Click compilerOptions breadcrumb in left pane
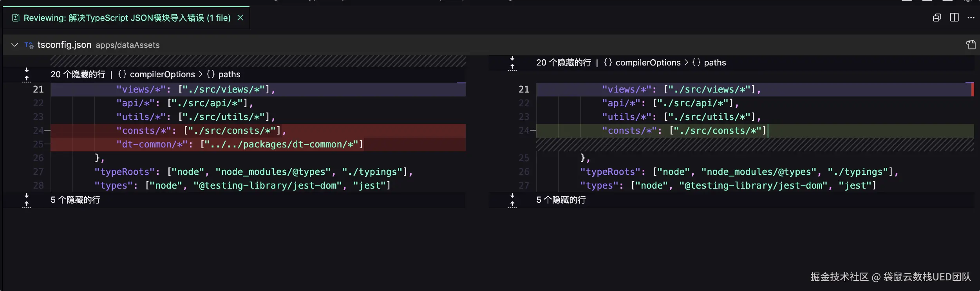 point(162,75)
